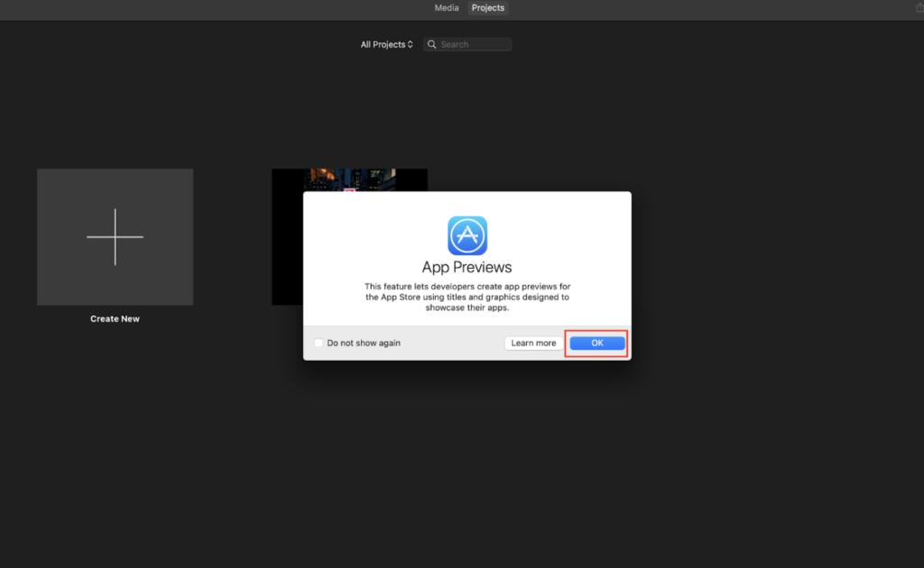Image resolution: width=924 pixels, height=568 pixels.
Task: Expand the All Projects filter dropdown
Action: [385, 44]
